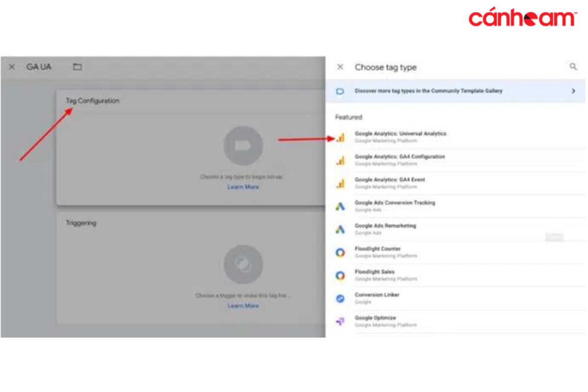Click the Universal Analytics bar chart icon
Screen dimensions: 588x392
[340, 137]
